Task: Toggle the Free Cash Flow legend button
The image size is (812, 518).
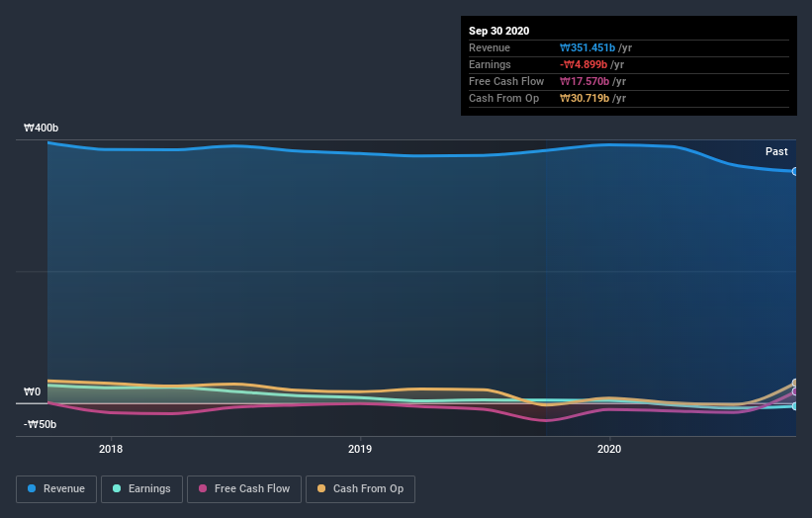Action: pyautogui.click(x=244, y=489)
